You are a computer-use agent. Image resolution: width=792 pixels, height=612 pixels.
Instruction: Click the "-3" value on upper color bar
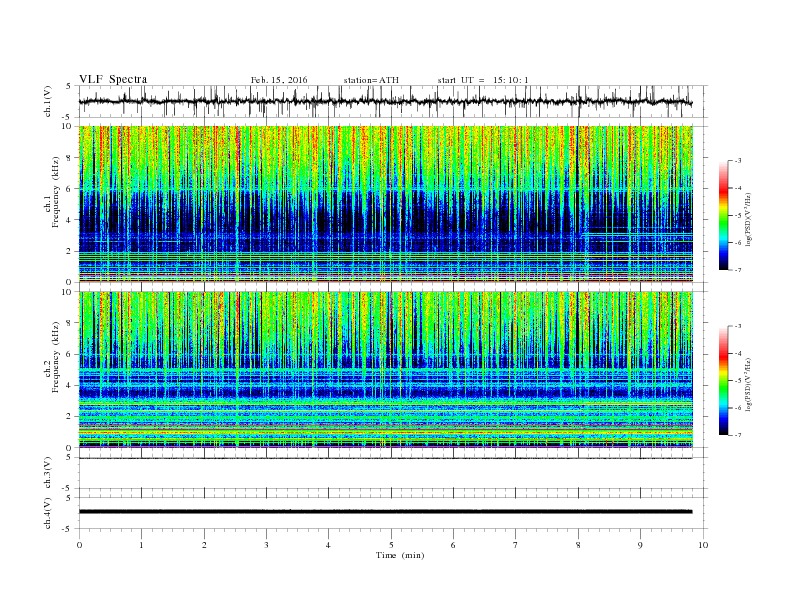click(x=738, y=161)
